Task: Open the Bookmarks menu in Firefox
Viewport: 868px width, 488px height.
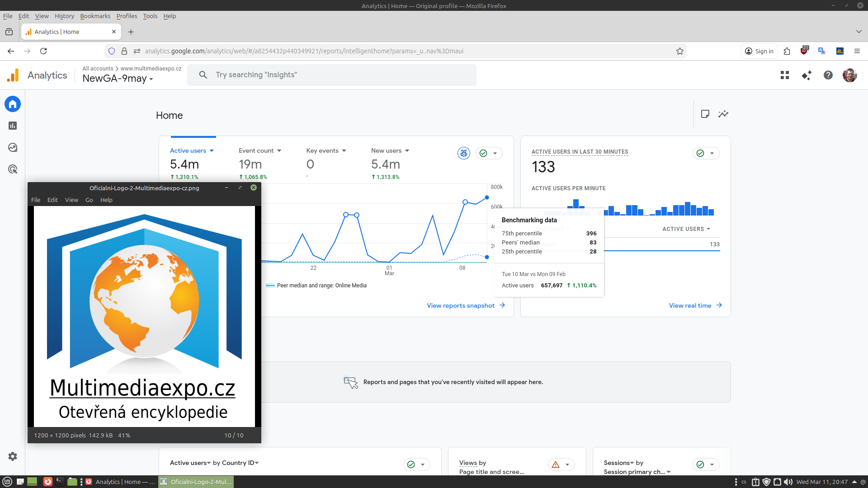Action: pyautogui.click(x=95, y=16)
